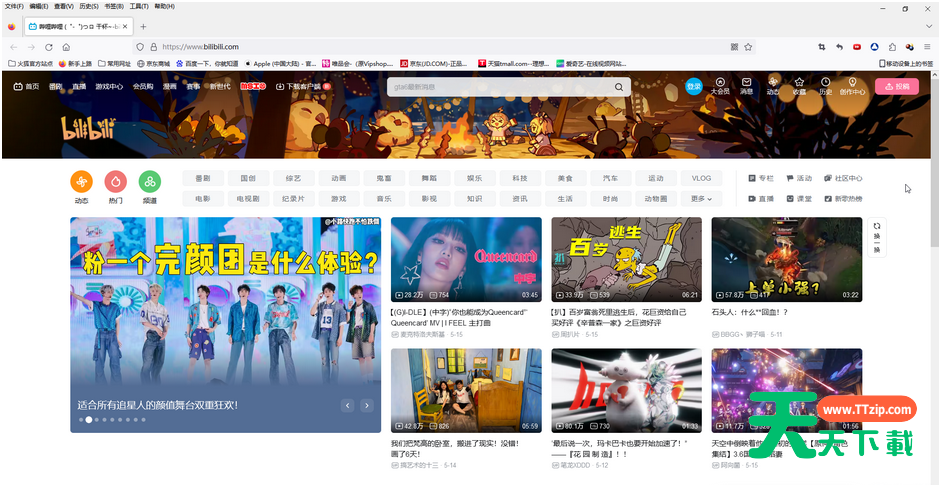Open the extensions puzzle icon
Image resolution: width=941 pixels, height=485 pixels.
[x=892, y=47]
